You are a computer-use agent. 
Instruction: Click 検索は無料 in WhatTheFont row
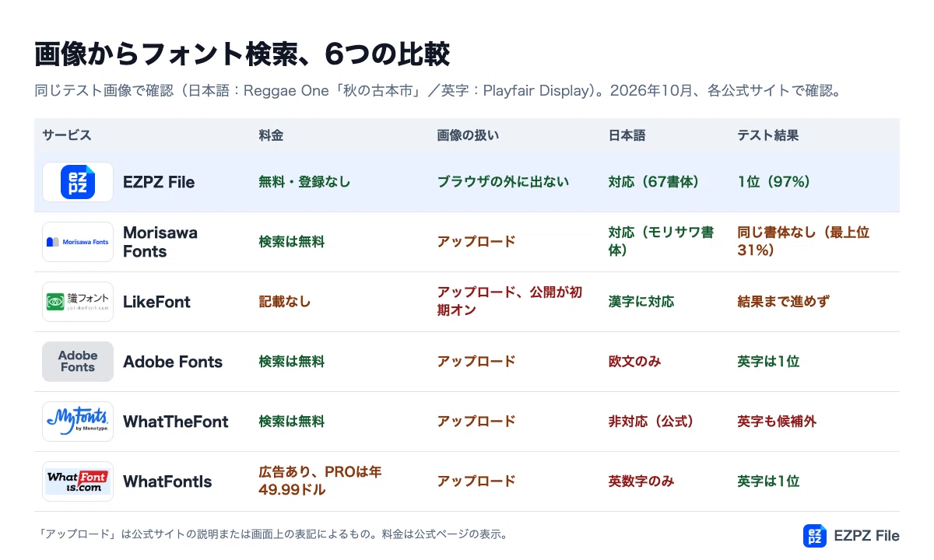tap(292, 422)
